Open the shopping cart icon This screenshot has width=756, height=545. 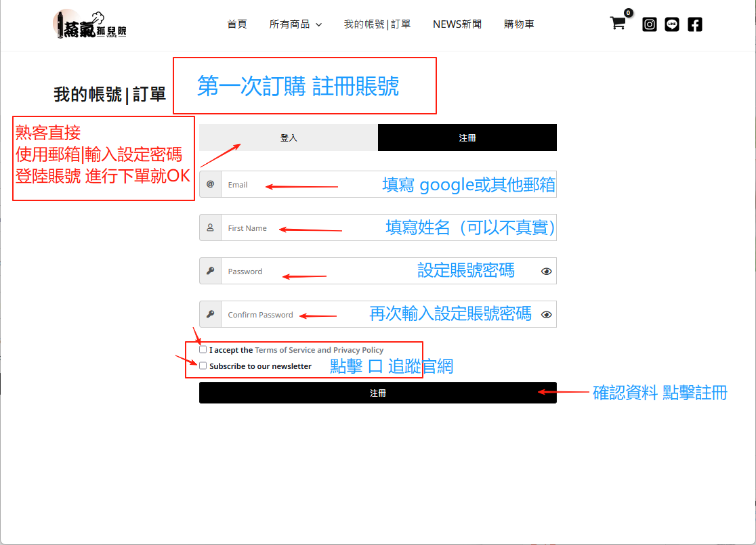click(618, 24)
